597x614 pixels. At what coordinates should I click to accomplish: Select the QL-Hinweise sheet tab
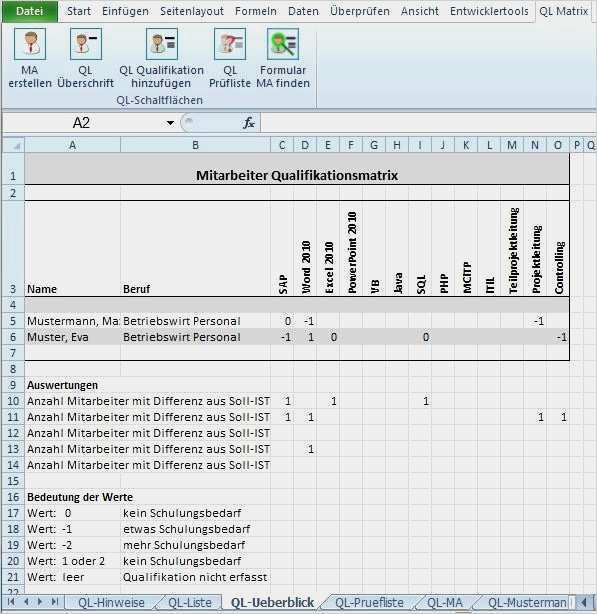112,602
